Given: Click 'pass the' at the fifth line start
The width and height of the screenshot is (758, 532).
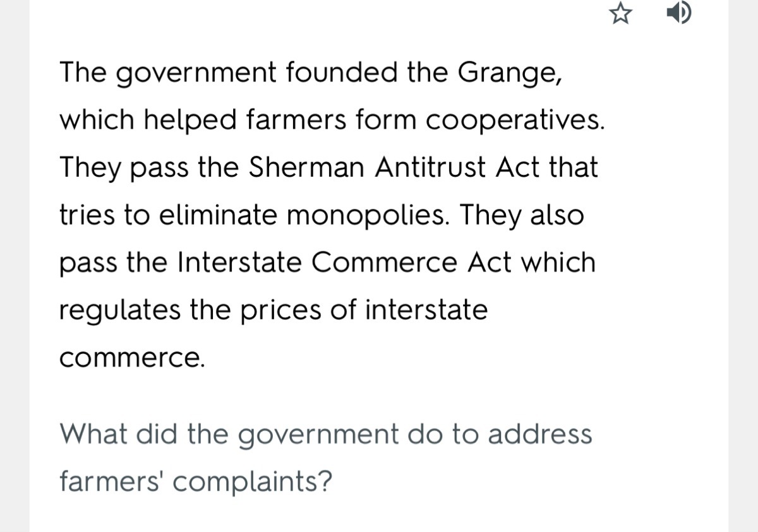Looking at the screenshot, I should tap(115, 263).
